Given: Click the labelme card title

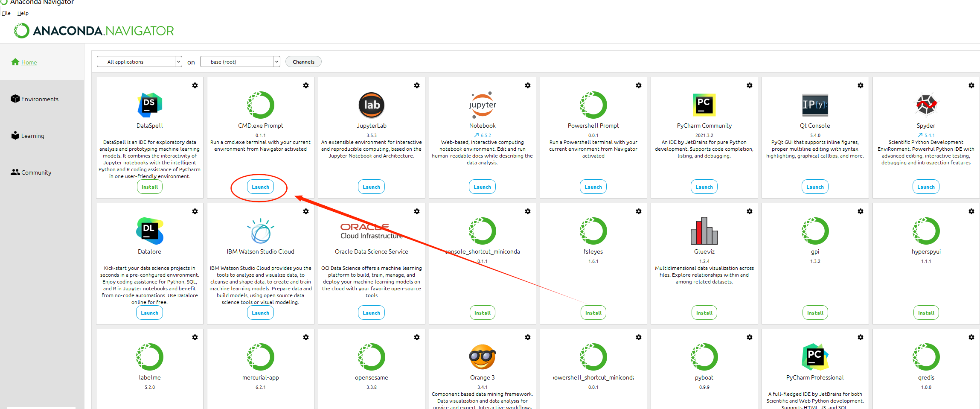Looking at the screenshot, I should click(x=150, y=378).
